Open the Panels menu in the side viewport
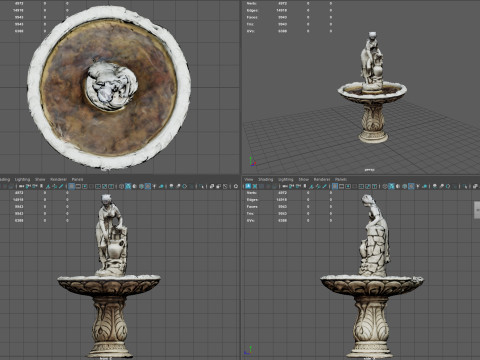 click(341, 179)
